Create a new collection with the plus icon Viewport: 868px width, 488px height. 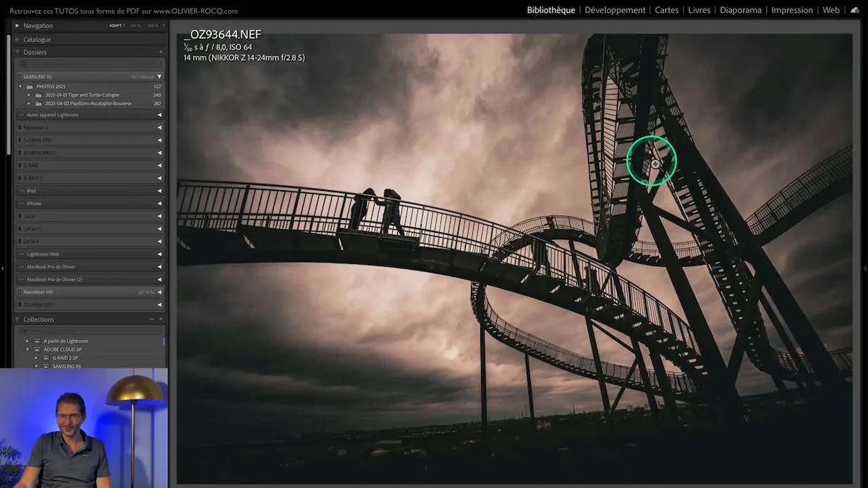[x=161, y=319]
